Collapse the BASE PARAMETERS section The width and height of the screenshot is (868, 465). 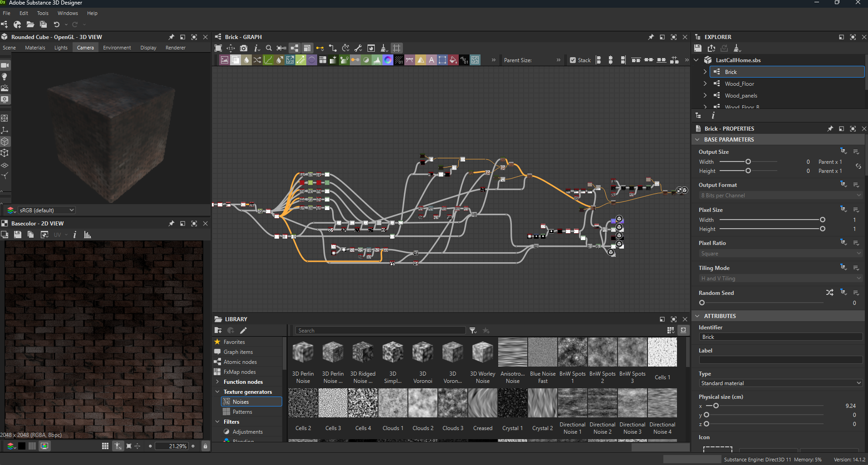pos(697,139)
